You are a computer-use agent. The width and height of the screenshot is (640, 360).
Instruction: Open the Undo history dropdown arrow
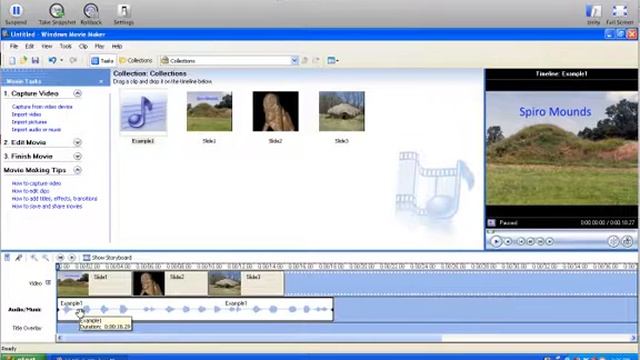coord(62,60)
